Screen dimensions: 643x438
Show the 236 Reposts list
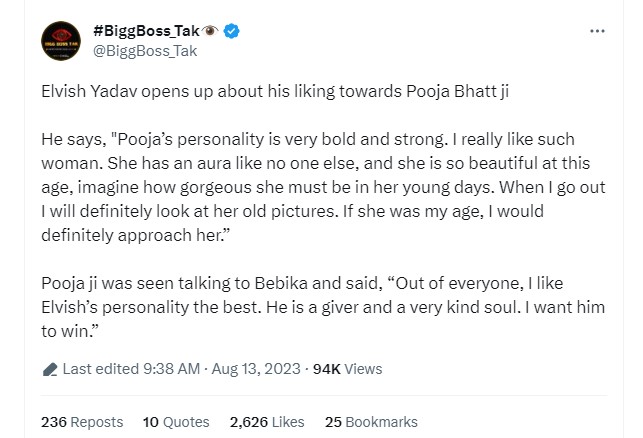pyautogui.click(x=82, y=422)
